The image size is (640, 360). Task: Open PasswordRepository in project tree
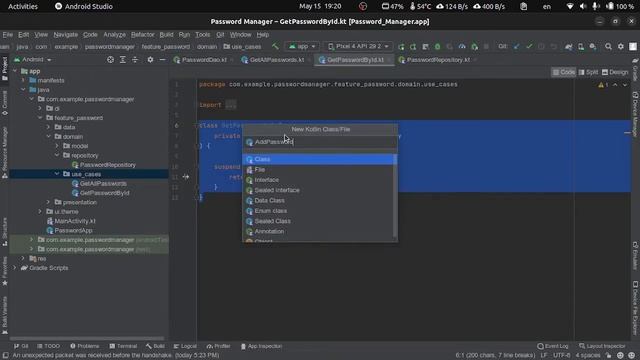tap(104, 165)
